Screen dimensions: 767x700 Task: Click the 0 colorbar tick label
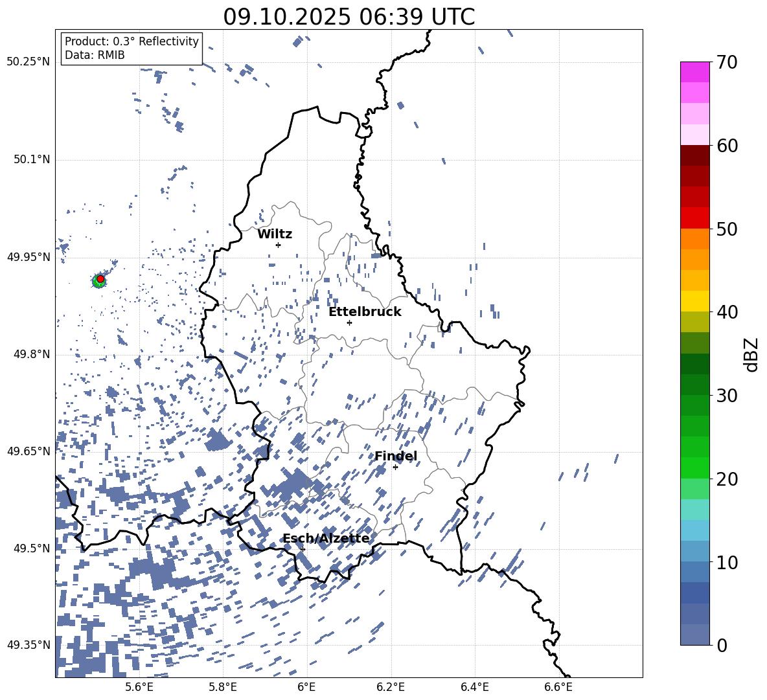coord(722,645)
